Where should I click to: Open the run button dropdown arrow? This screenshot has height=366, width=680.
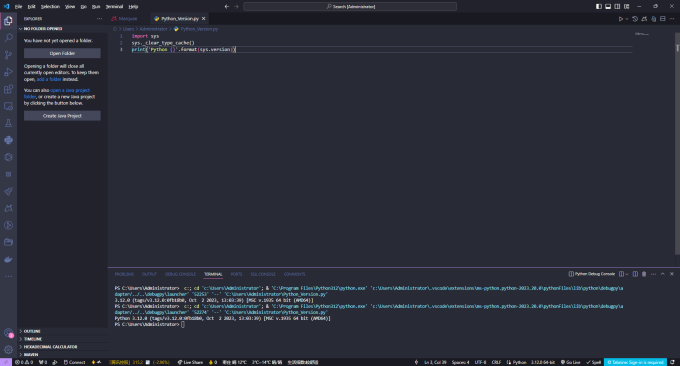627,19
